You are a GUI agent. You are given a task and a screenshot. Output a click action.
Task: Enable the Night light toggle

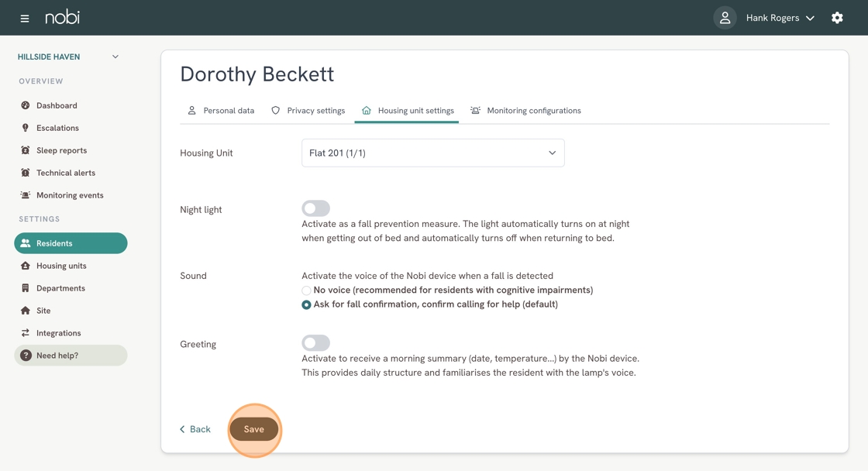315,208
